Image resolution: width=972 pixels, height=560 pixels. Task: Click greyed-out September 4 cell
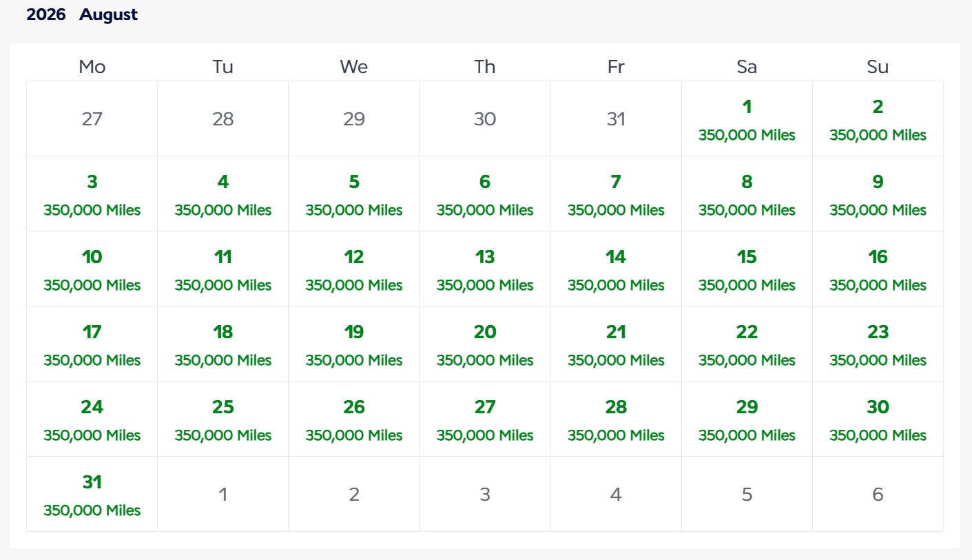point(616,495)
